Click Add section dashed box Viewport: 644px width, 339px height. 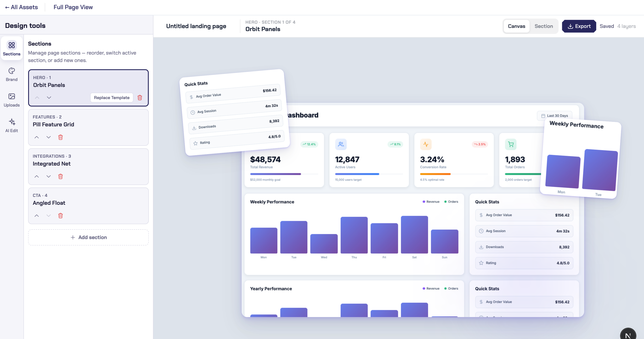click(x=88, y=237)
